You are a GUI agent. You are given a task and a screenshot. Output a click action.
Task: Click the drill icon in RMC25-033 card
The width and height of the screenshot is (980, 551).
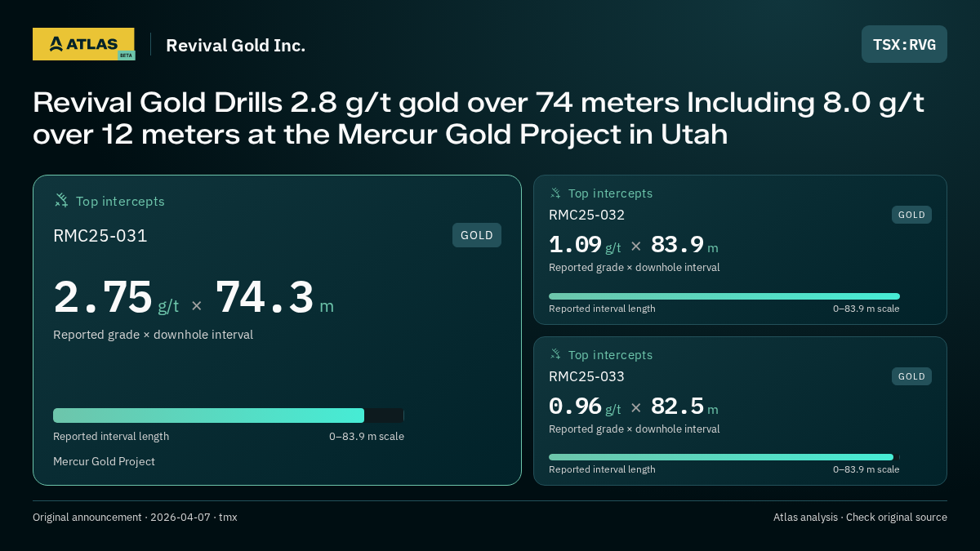point(555,354)
